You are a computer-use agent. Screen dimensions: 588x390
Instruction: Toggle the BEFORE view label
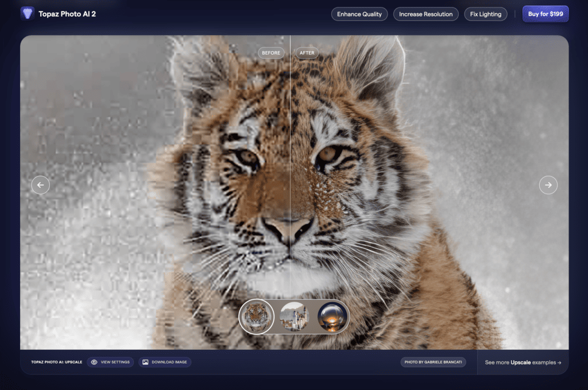pyautogui.click(x=270, y=52)
